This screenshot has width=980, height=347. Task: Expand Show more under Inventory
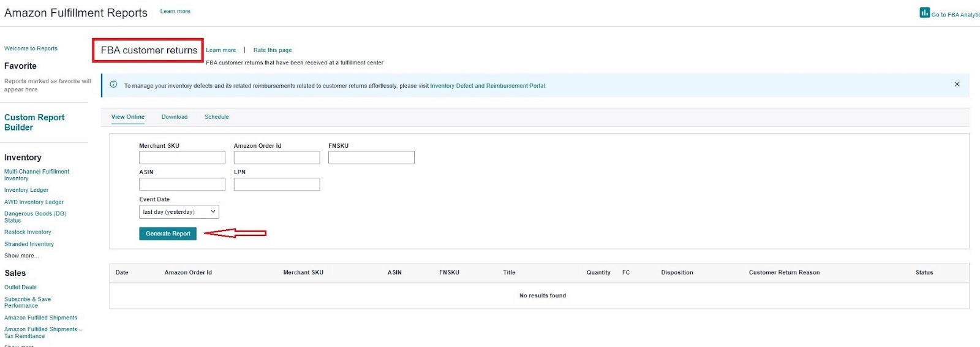pyautogui.click(x=21, y=256)
